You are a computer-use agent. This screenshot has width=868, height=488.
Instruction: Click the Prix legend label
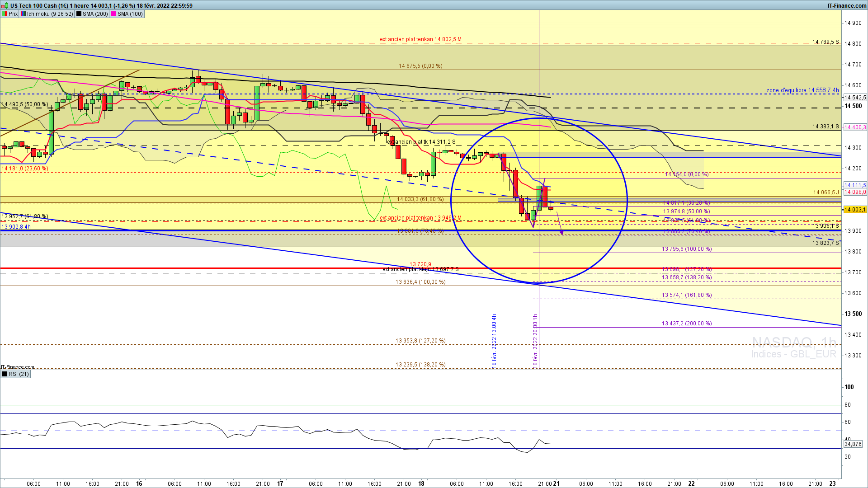13,14
